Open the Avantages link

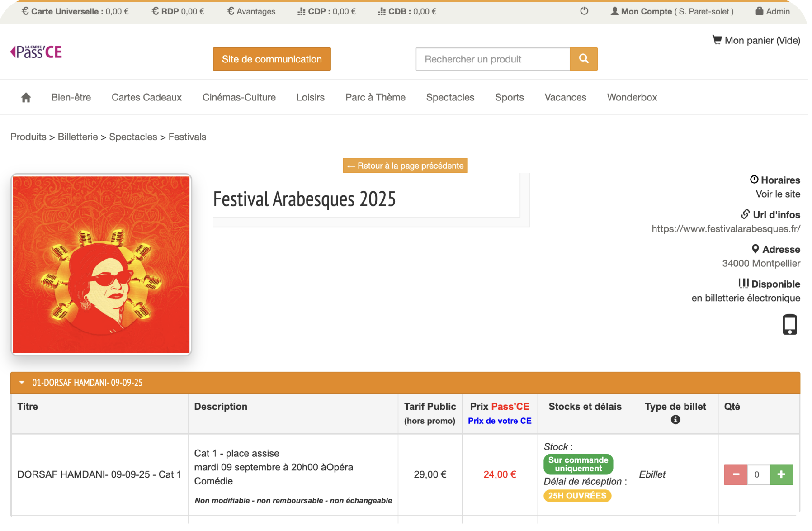pyautogui.click(x=251, y=11)
